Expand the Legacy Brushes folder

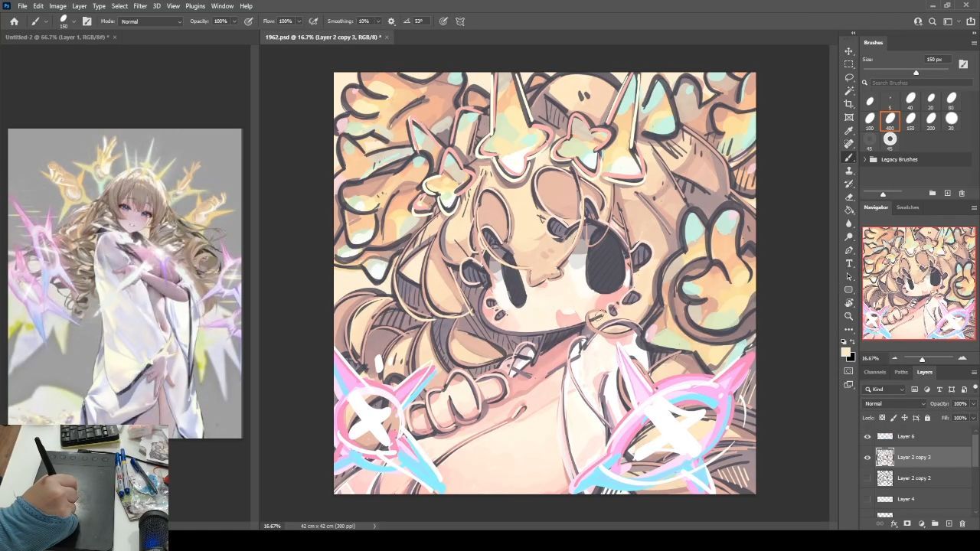pos(865,159)
